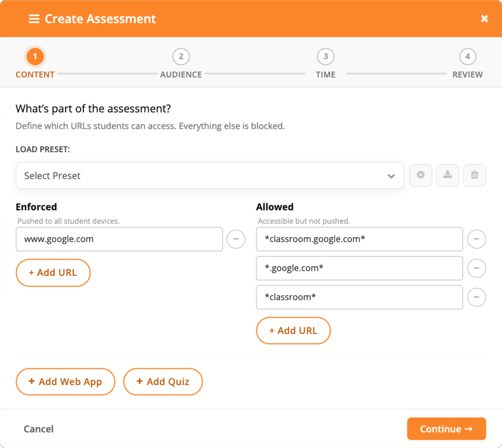Add URL under Allowed
502x448 pixels.
[293, 331]
